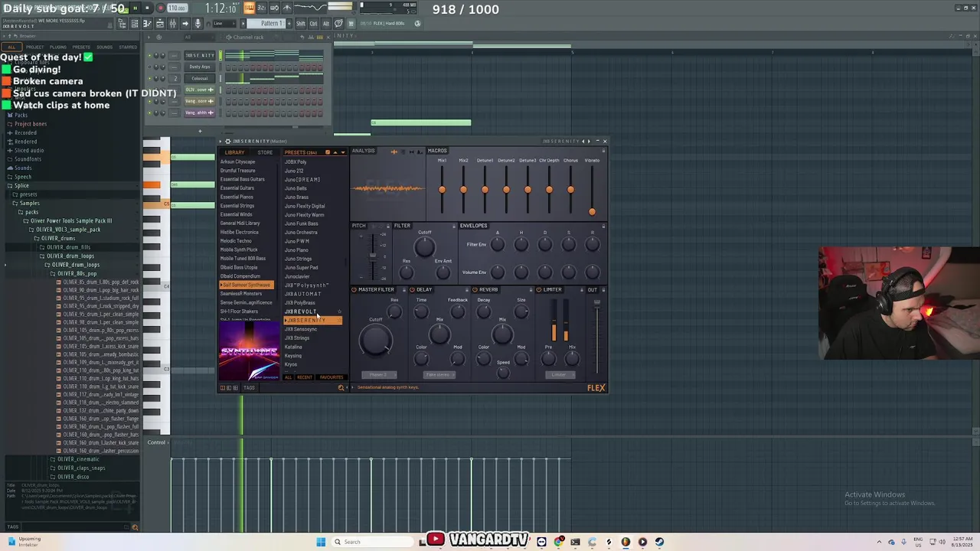Select JX8SE..NITY channel in Channel rack
The width and height of the screenshot is (980, 551).
tap(200, 55)
